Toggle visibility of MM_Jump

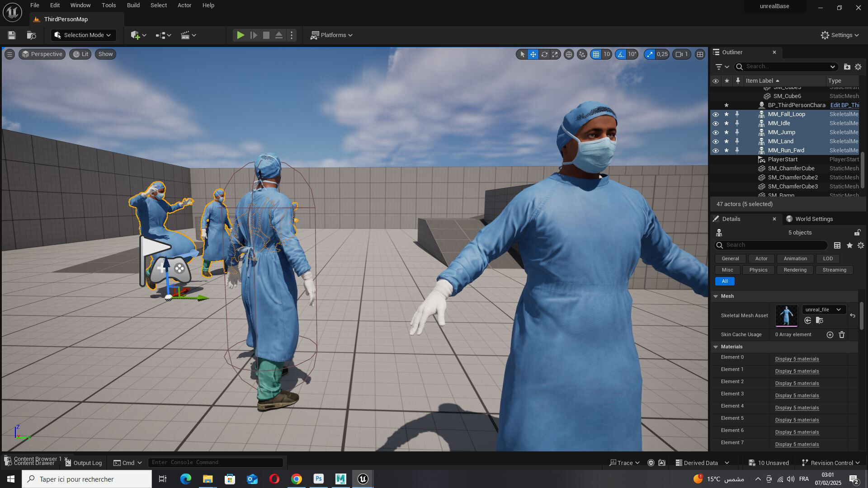(x=715, y=132)
